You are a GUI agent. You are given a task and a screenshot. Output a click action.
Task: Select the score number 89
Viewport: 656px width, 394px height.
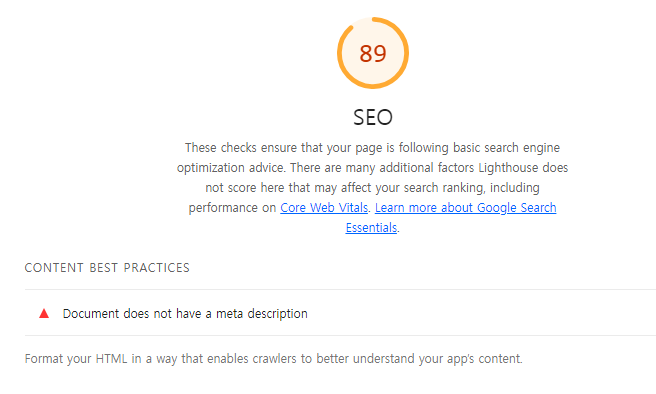click(373, 54)
